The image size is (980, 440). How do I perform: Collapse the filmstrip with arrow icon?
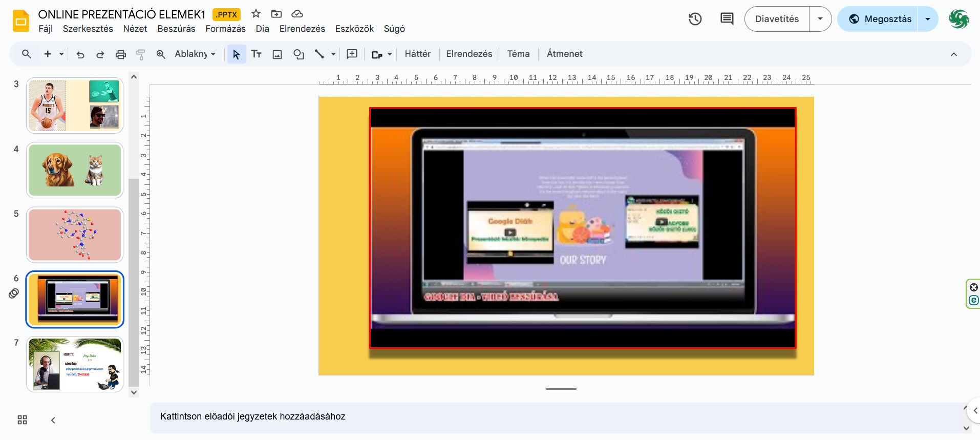coord(53,420)
